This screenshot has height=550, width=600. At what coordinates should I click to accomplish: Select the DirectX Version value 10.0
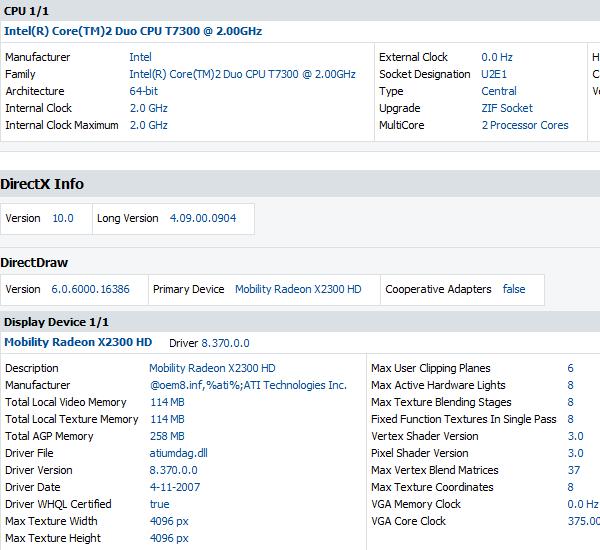63,218
